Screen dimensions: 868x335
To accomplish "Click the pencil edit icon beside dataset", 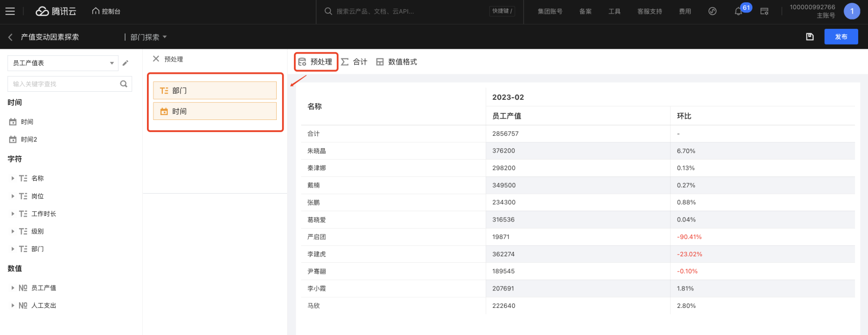I will [x=125, y=63].
